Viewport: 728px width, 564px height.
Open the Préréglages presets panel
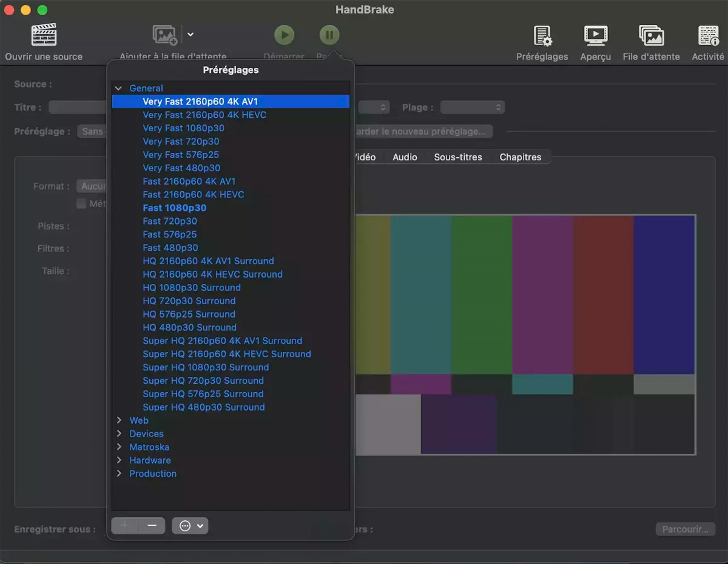[542, 40]
